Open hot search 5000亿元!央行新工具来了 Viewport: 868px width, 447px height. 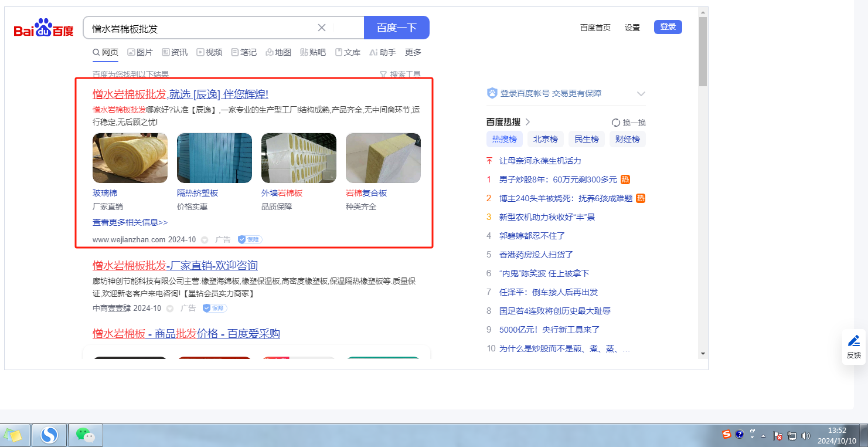coord(550,330)
